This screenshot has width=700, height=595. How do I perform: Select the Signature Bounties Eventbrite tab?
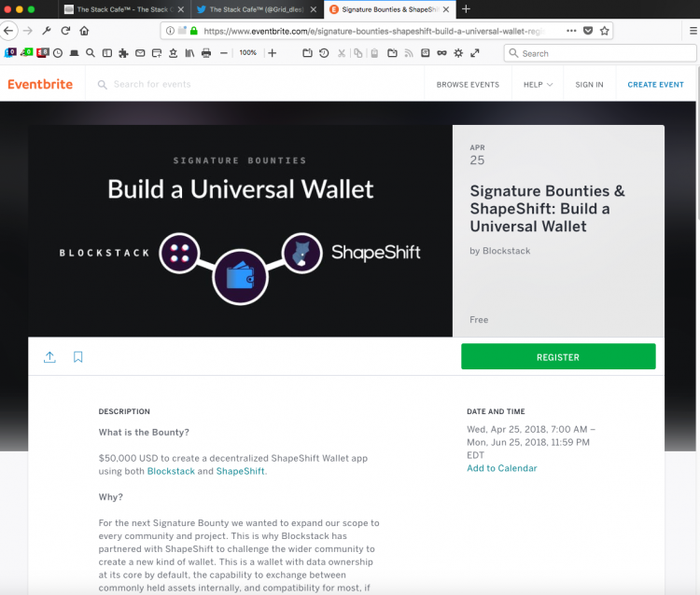tap(388, 9)
